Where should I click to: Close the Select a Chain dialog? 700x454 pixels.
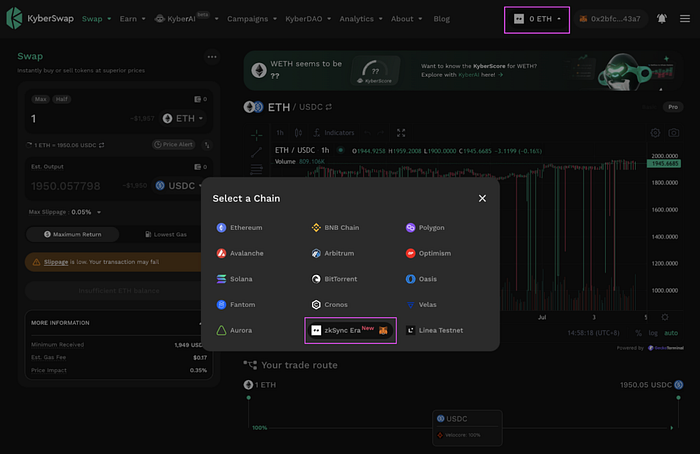pyautogui.click(x=482, y=198)
